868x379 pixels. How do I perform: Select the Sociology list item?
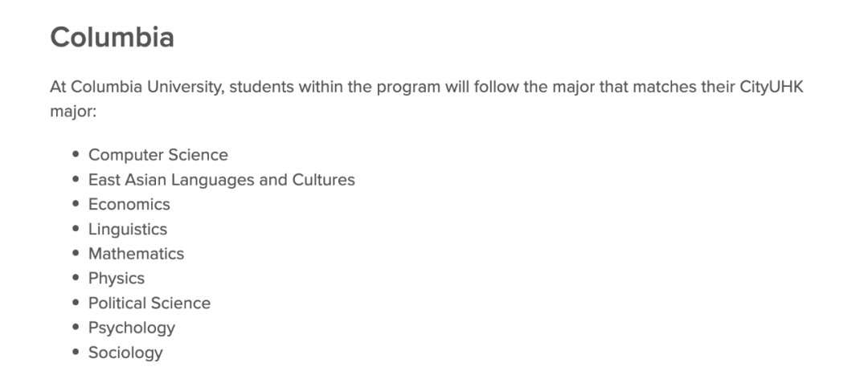[x=125, y=353]
